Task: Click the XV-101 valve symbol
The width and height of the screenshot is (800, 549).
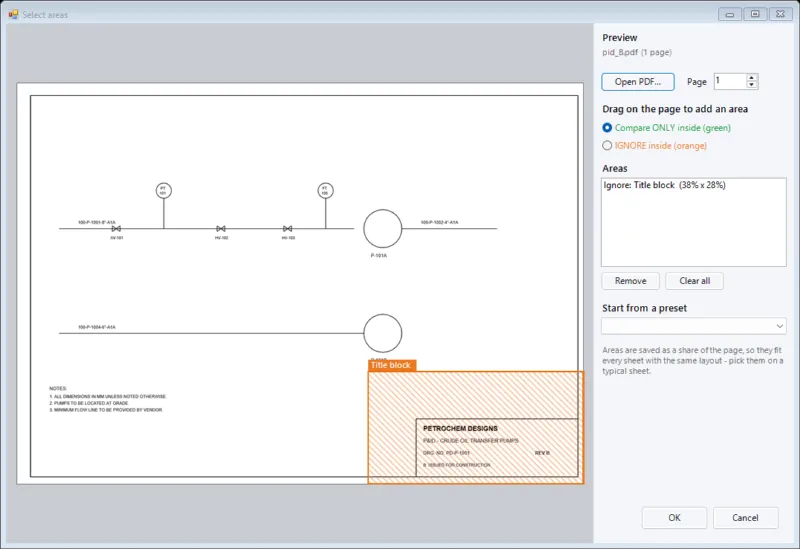Action: (116, 229)
